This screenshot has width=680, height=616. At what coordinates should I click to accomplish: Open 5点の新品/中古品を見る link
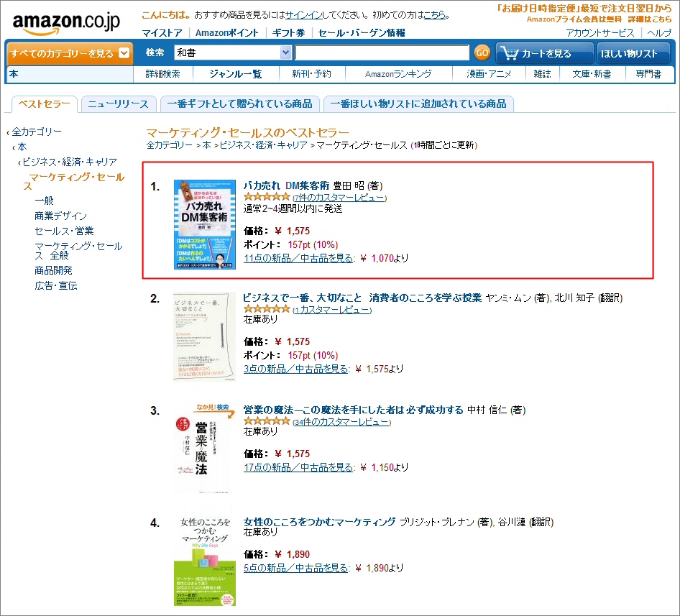click(295, 568)
